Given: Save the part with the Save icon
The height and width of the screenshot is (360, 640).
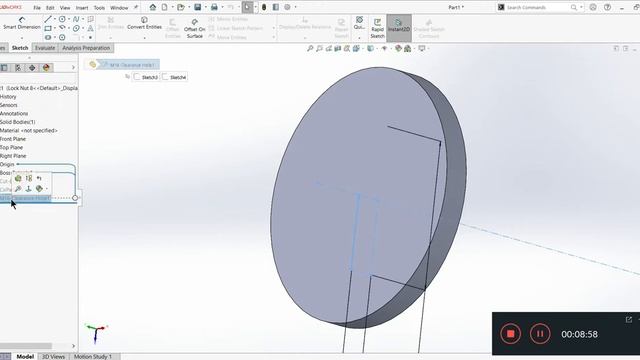Looking at the screenshot, I should coord(198,7).
